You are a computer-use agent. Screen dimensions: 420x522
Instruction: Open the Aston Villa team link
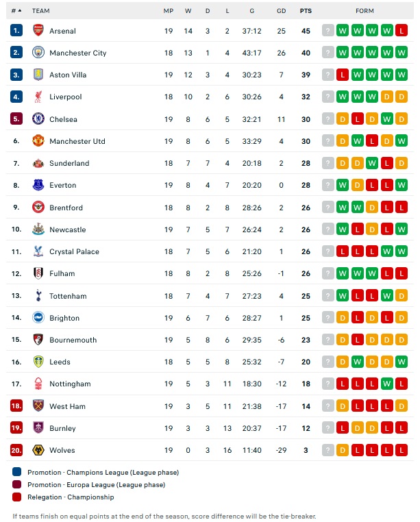click(x=68, y=75)
